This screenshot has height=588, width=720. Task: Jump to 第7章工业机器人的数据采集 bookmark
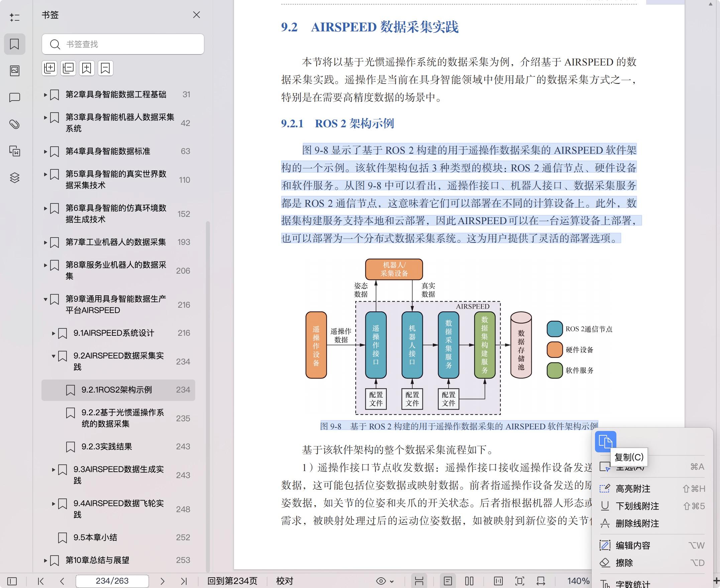coord(118,242)
